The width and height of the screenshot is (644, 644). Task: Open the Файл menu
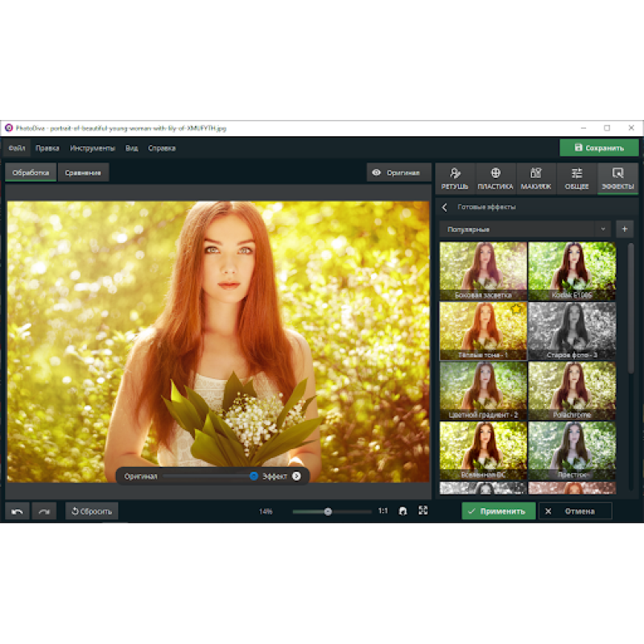tap(16, 148)
